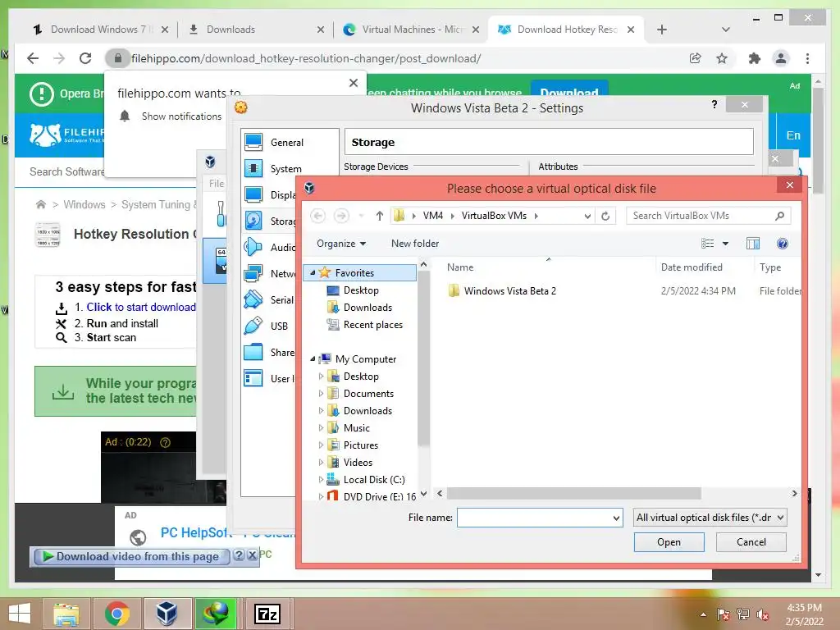The width and height of the screenshot is (840, 630).
Task: Open 7-Zip from the taskbar
Action: coord(267,614)
